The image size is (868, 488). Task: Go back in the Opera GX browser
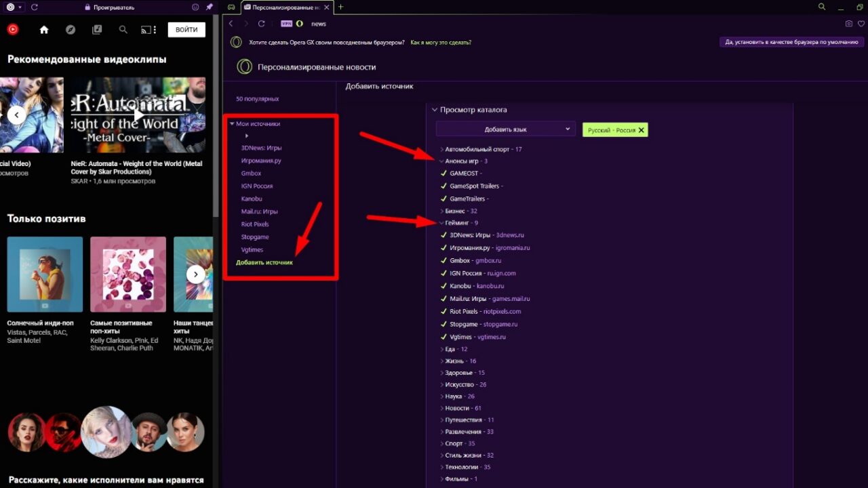231,24
